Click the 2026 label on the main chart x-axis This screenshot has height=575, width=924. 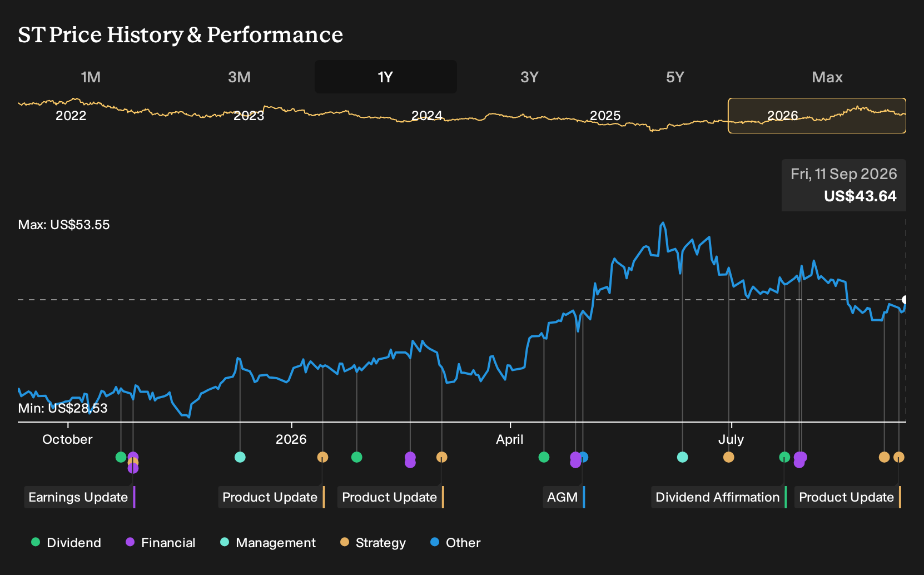point(291,439)
